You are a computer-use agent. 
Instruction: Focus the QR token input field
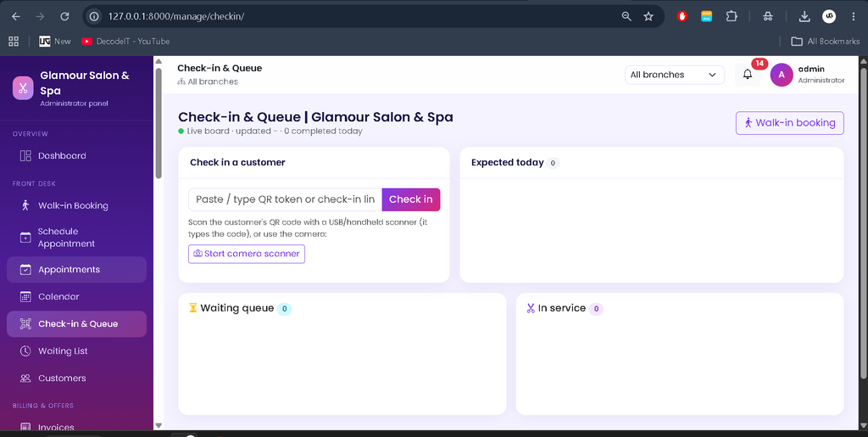tap(285, 199)
